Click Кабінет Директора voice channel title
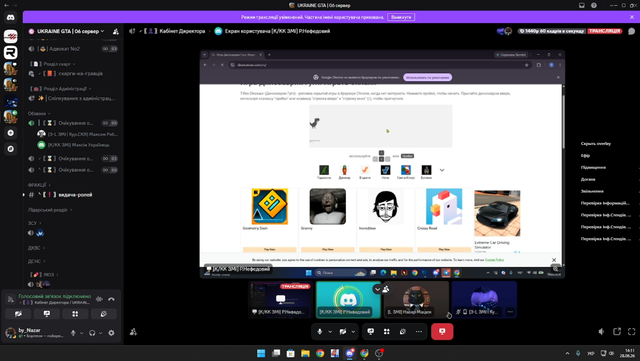The image size is (640, 361). tap(182, 31)
